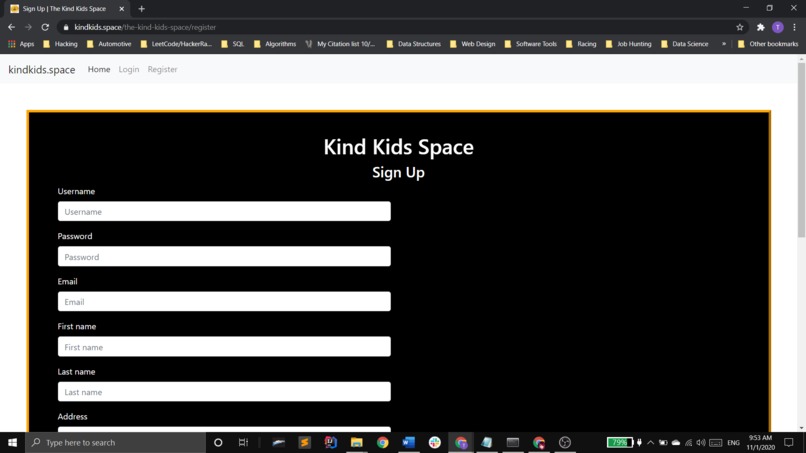Open IntelliJ IDEA from the taskbar
Screen dimensions: 806x453
(x=331, y=442)
